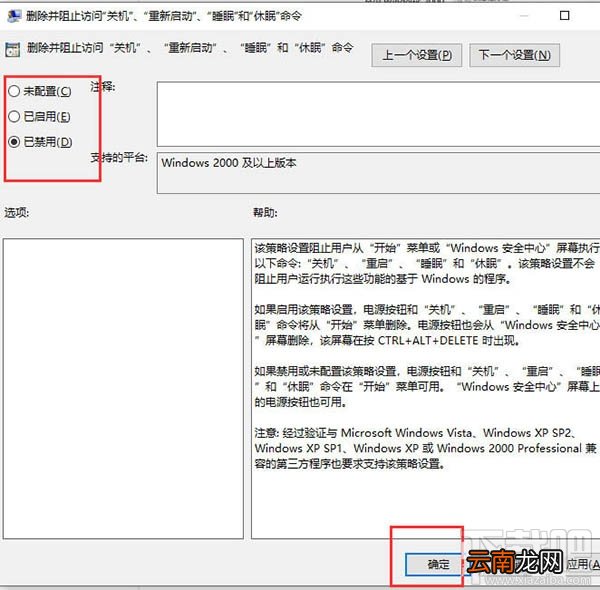The height and width of the screenshot is (590, 600).
Task: Click the 应用(A) apply button
Action: pos(583,564)
